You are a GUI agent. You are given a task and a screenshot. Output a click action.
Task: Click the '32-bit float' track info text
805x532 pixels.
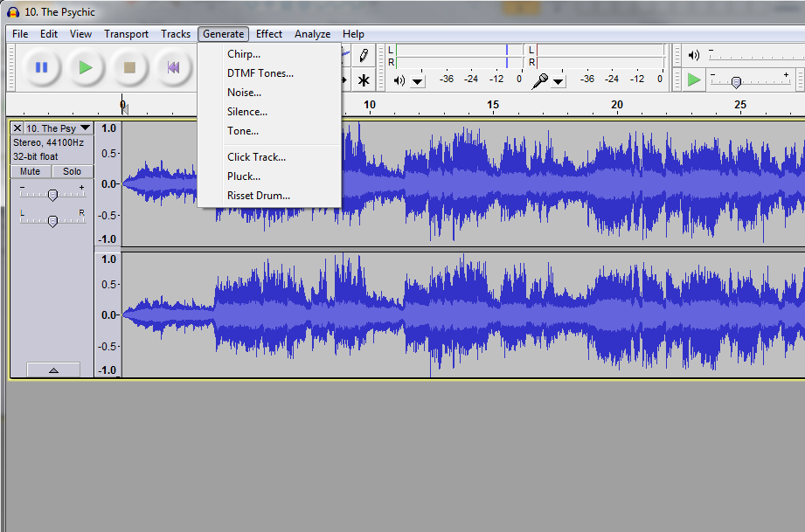click(36, 156)
